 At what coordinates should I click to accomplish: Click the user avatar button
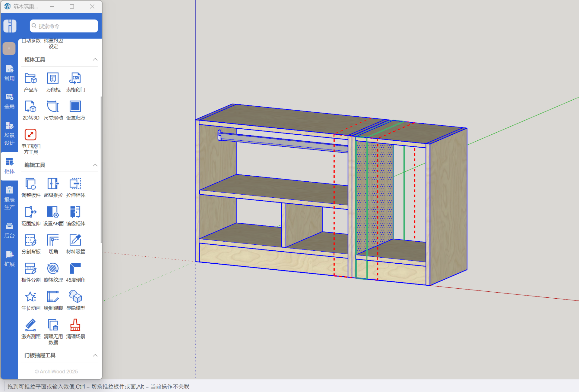[x=9, y=49]
